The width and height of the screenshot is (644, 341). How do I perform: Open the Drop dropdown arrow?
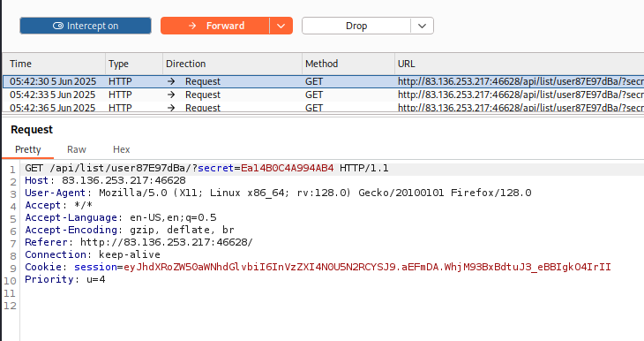[x=422, y=26]
